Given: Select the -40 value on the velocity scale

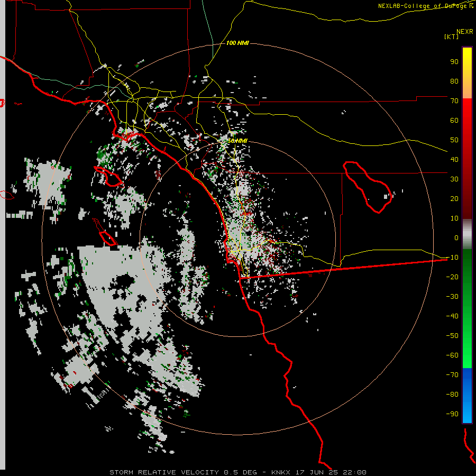Looking at the screenshot, I should click(452, 316).
